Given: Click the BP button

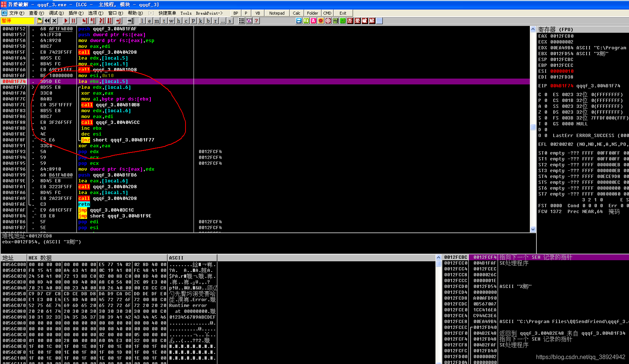Looking at the screenshot, I should coord(236,13).
